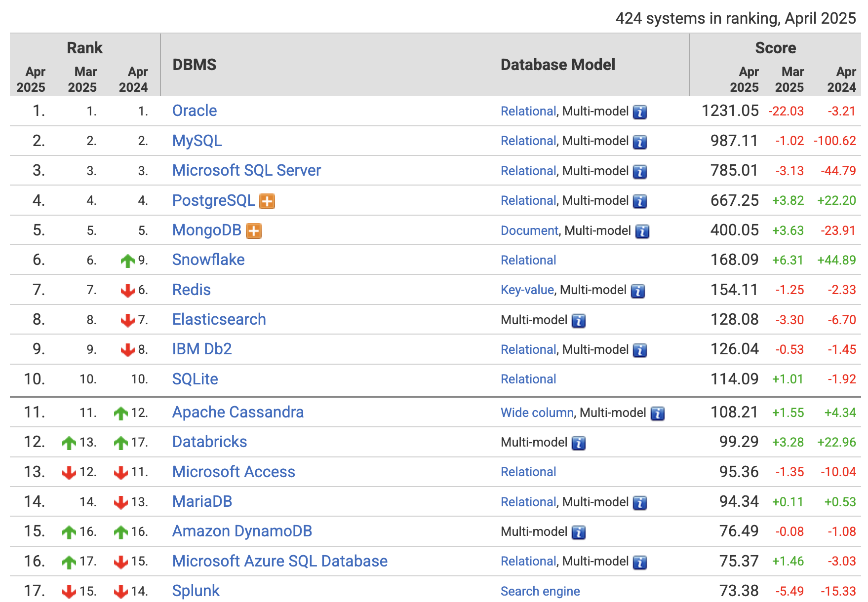The height and width of the screenshot is (602, 868).
Task: Open the MySQL DBMS link
Action: (197, 141)
